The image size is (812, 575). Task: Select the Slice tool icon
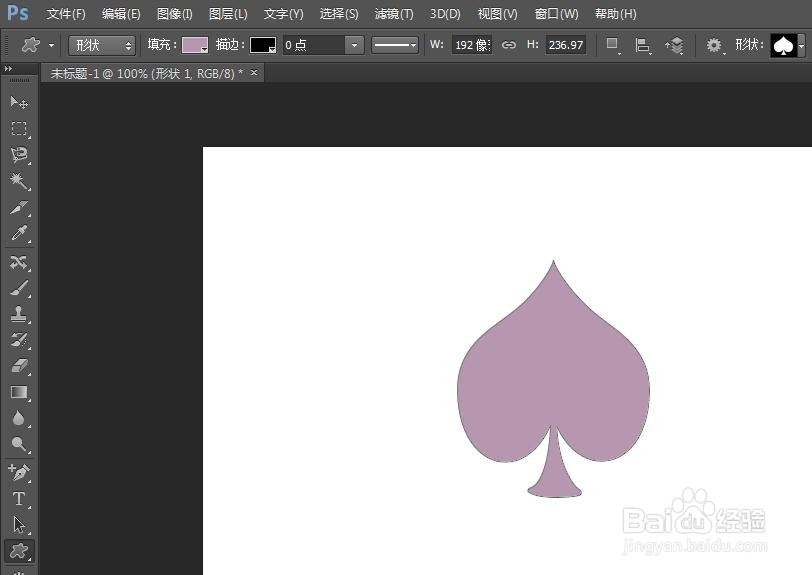coord(19,208)
